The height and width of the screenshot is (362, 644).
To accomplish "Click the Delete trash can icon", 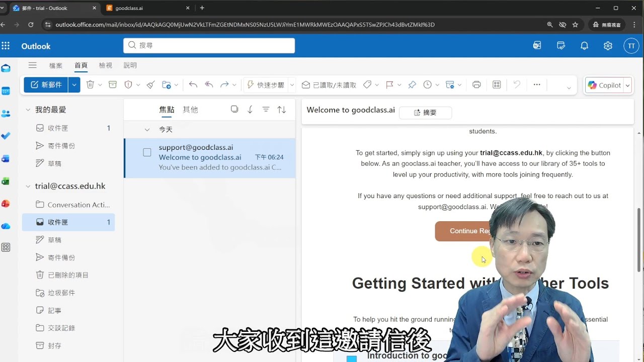I will click(90, 85).
